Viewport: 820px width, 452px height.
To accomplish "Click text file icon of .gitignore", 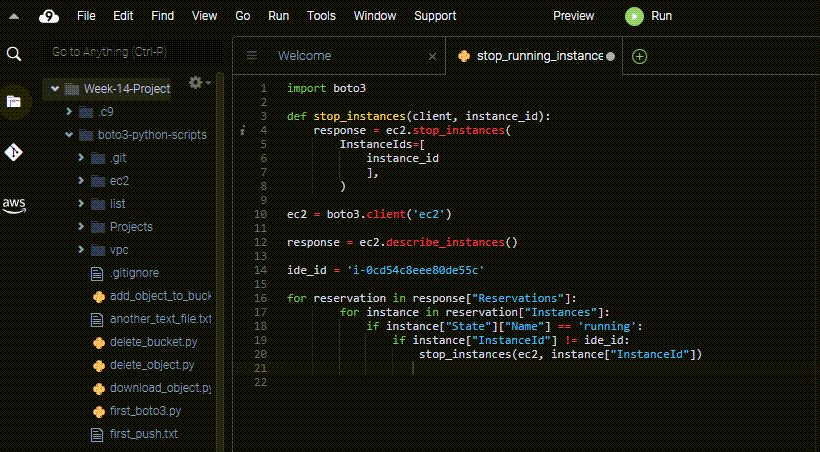I will coord(97,274).
